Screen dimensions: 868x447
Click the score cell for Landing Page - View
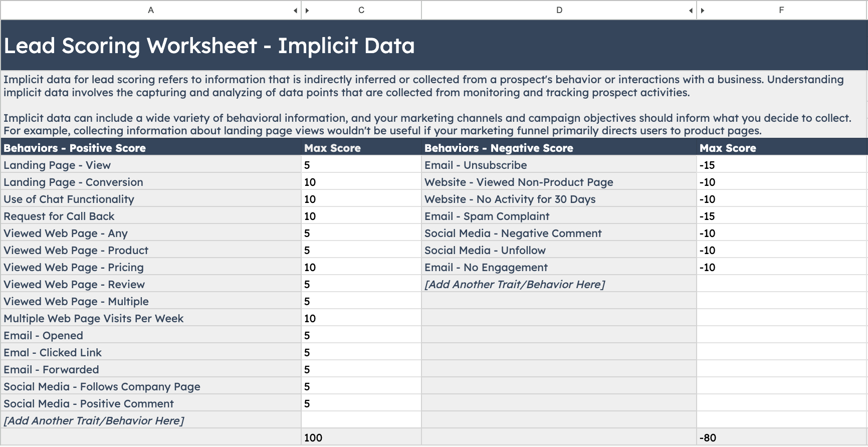tap(361, 165)
